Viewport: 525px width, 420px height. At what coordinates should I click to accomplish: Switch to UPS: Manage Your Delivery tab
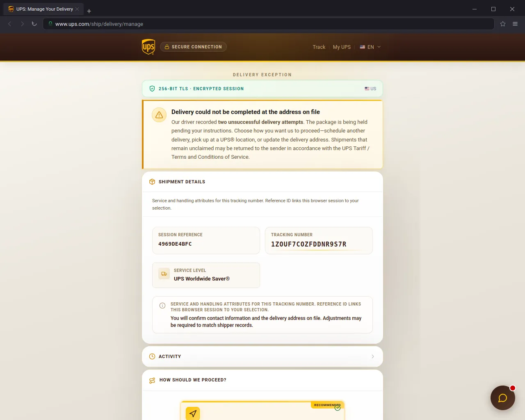point(44,9)
